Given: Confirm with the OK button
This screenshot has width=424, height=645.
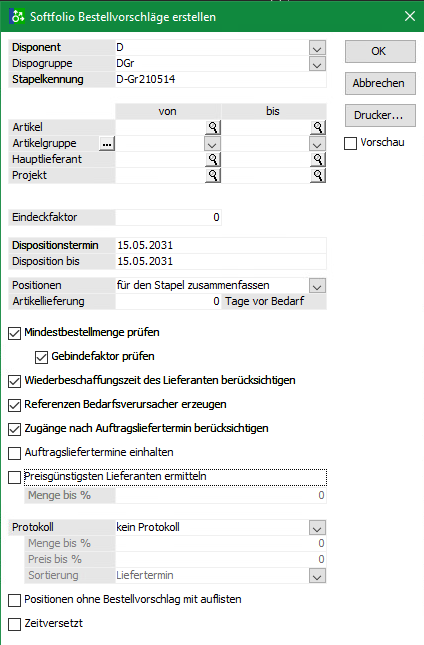Looking at the screenshot, I should tap(380, 51).
